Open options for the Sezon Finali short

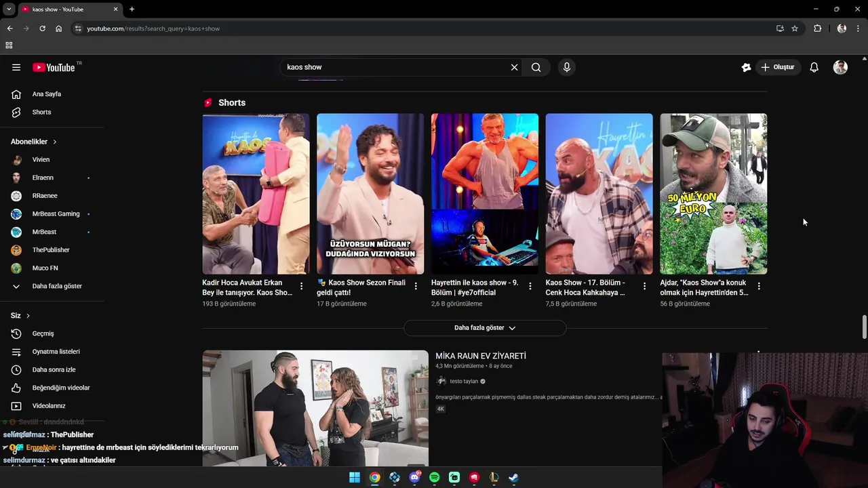pyautogui.click(x=416, y=286)
